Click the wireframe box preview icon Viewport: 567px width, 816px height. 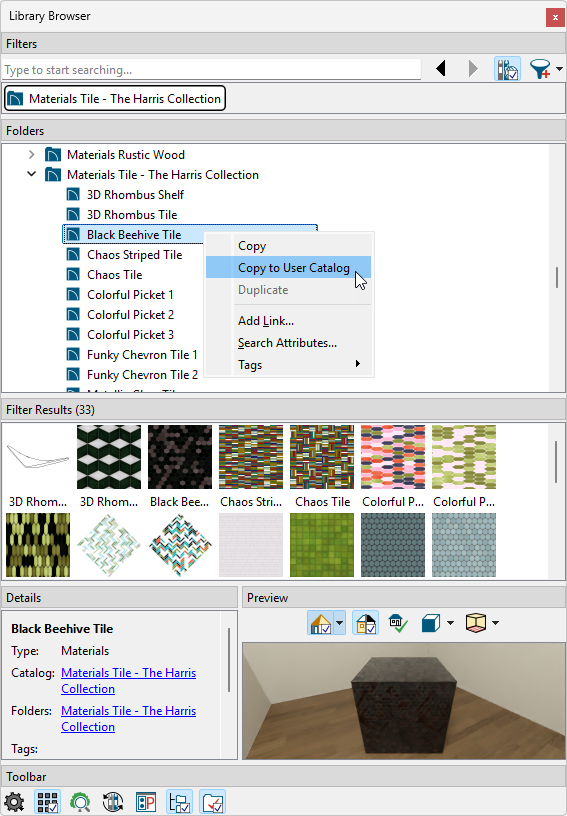tap(476, 622)
